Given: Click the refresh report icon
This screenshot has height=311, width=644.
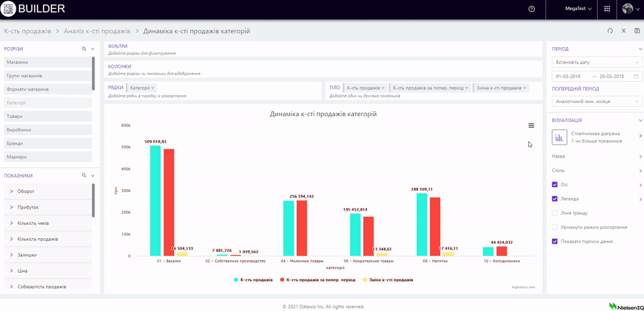Looking at the screenshot, I should click(609, 31).
